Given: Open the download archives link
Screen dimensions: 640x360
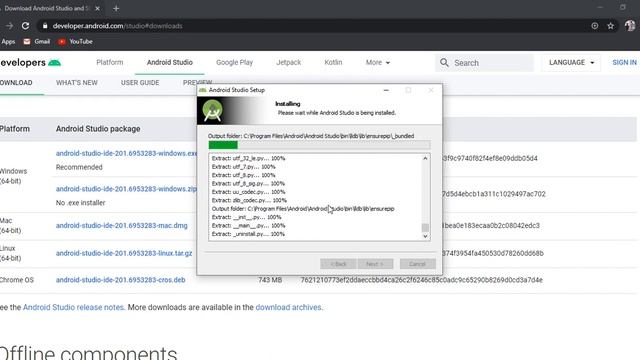Looking at the screenshot, I should point(289,307).
